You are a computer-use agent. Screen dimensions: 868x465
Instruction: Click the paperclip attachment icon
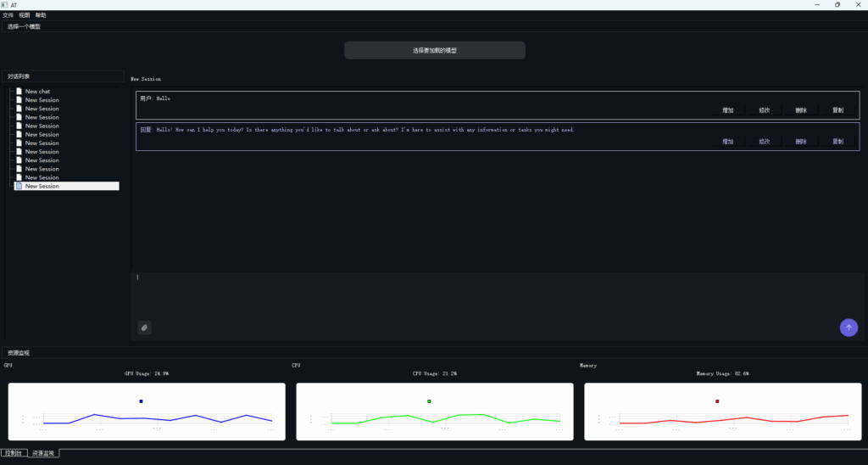pos(144,328)
